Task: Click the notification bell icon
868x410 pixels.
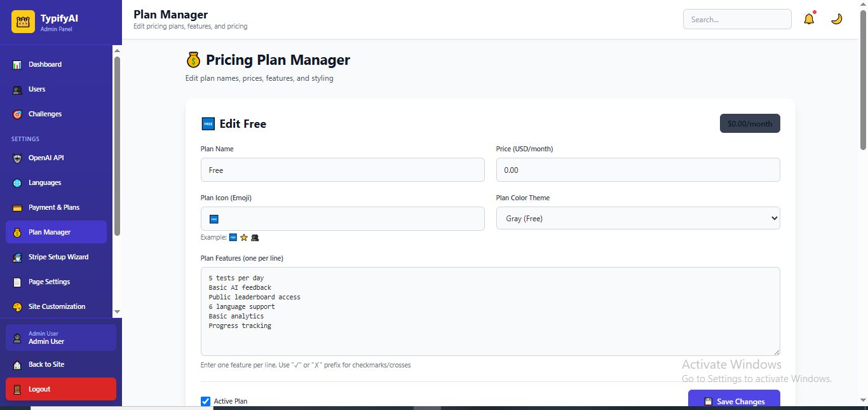Action: click(x=809, y=19)
